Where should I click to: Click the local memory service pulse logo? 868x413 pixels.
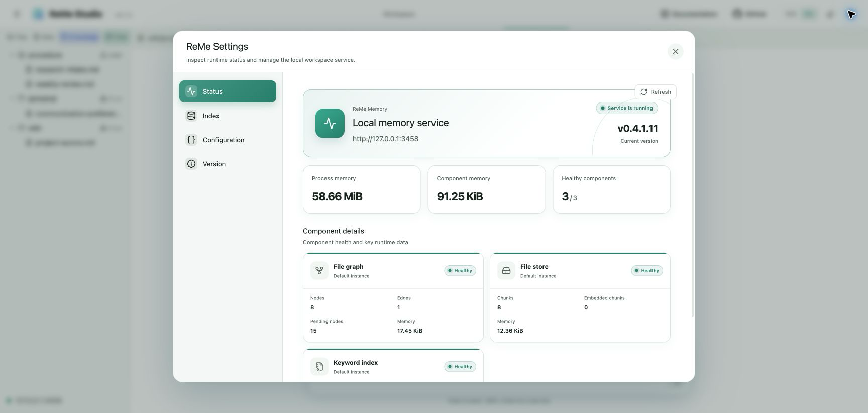coord(330,123)
